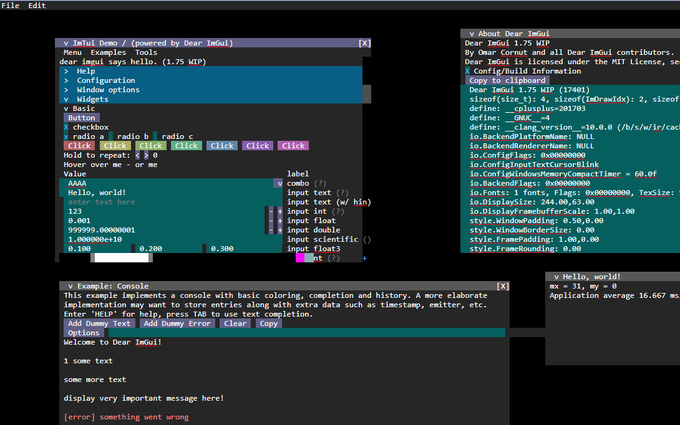The width and height of the screenshot is (680, 425).
Task: Focus the 'Hello, world!' text input
Action: [171, 193]
